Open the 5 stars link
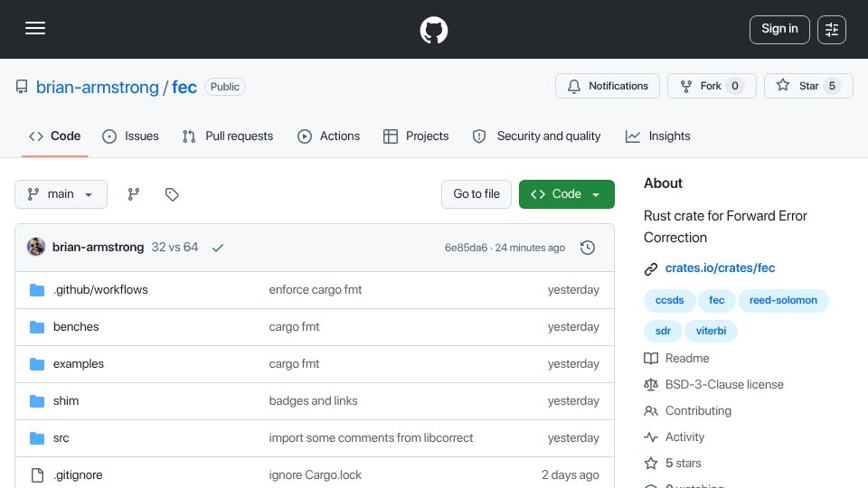868x488 pixels. pyautogui.click(x=673, y=463)
